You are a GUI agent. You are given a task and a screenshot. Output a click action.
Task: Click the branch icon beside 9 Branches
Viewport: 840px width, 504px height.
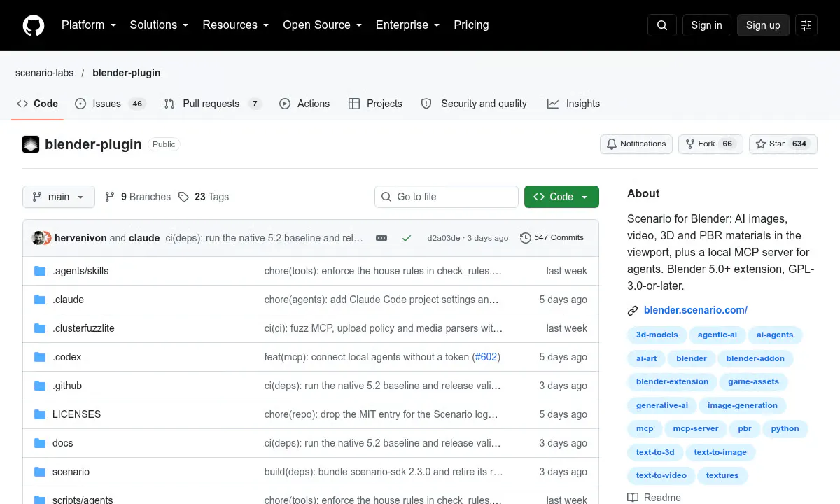(110, 197)
